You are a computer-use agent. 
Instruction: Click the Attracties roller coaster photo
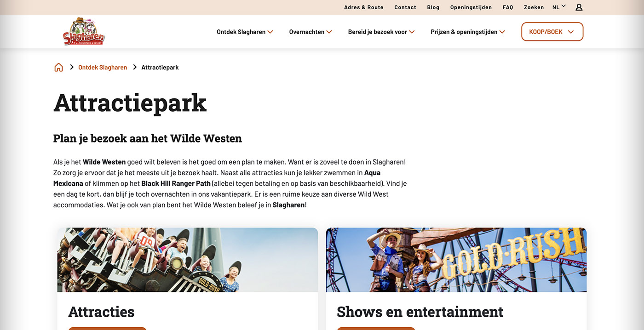pos(188,260)
